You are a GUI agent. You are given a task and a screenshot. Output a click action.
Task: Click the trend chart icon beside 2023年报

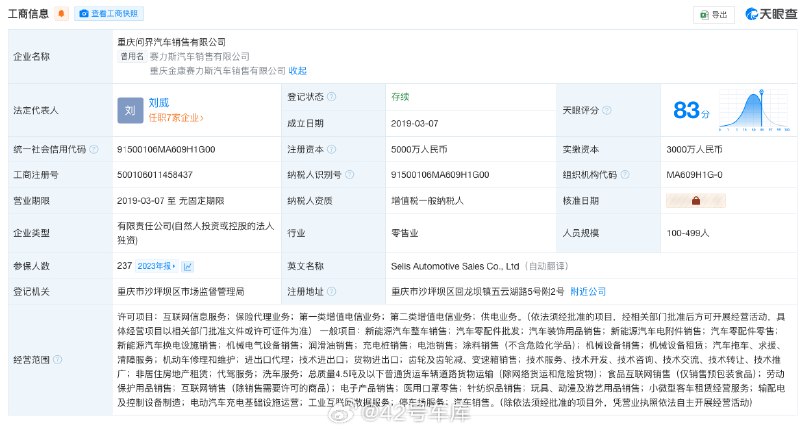188,266
